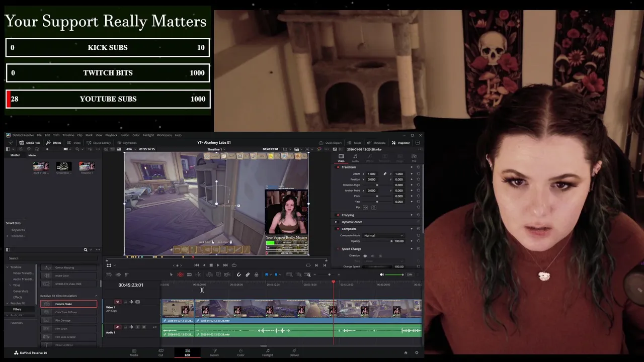Toggle linked selection chain icon
The width and height of the screenshot is (644, 362).
[x=248, y=275]
